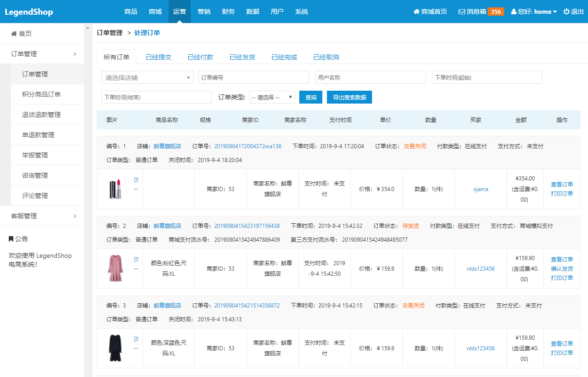Switch to the 所有订单 tab
This screenshot has height=377, width=588.
pyautogui.click(x=116, y=57)
